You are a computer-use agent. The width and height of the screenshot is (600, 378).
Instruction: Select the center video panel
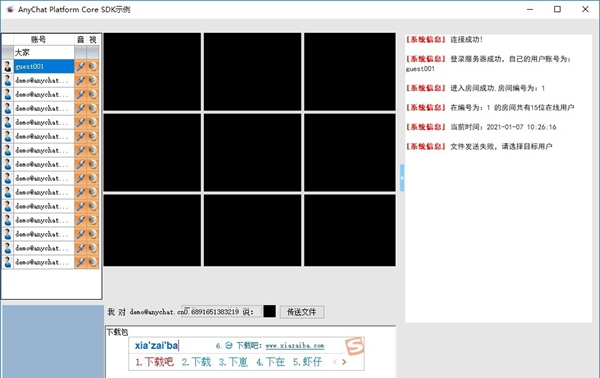click(x=253, y=153)
